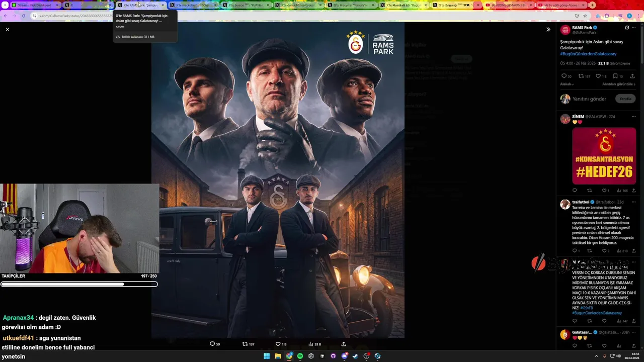Open the RAMS Park profile avatar
This screenshot has width=644, height=362.
[566, 30]
